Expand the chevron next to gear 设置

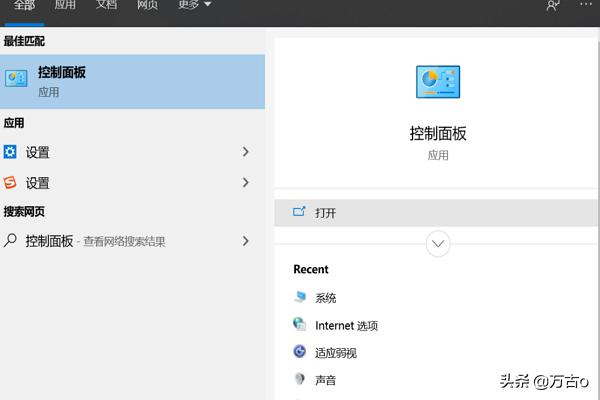tap(246, 152)
